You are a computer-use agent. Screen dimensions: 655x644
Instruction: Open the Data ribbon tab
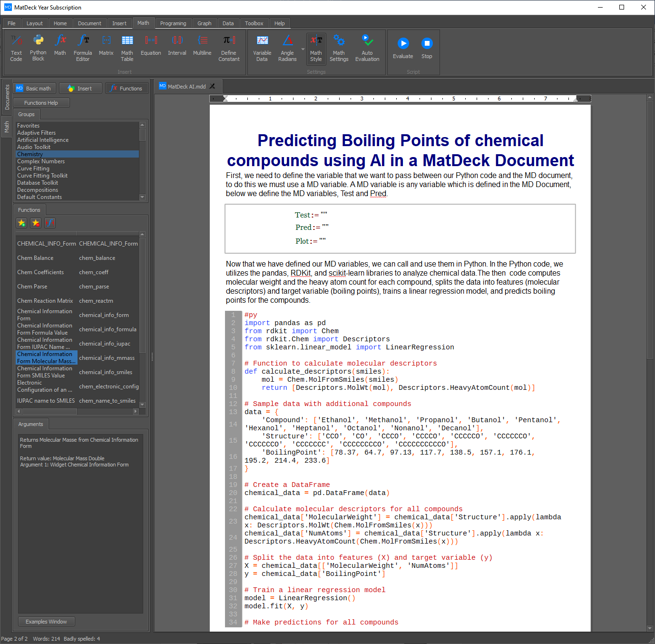click(228, 23)
